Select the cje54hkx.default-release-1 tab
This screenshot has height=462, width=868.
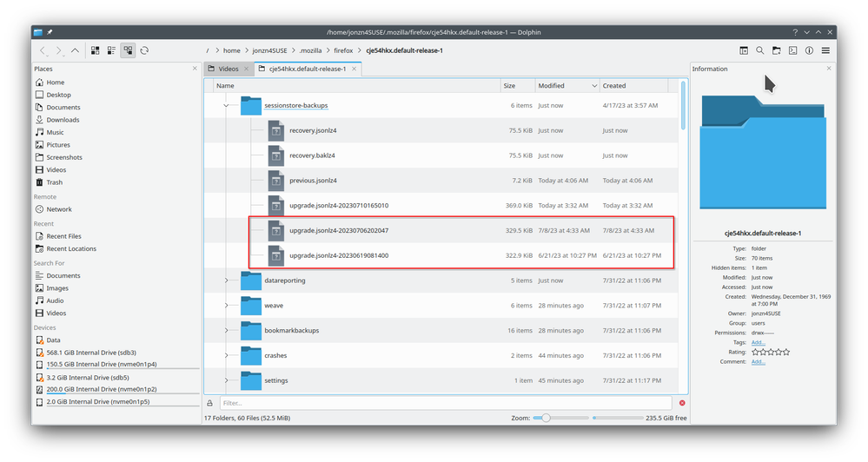[308, 69]
